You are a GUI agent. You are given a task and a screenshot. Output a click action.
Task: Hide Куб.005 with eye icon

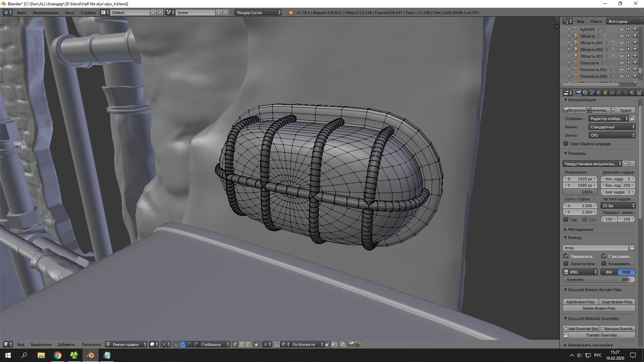[x=622, y=29]
